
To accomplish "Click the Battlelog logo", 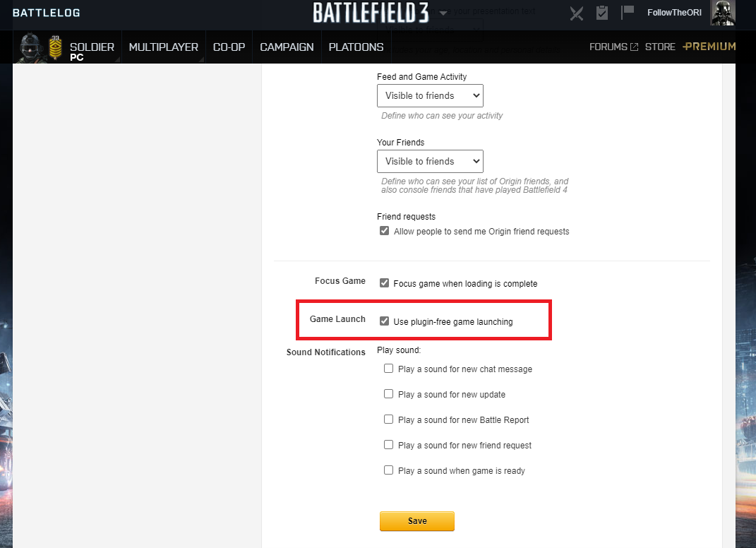I will (47, 13).
